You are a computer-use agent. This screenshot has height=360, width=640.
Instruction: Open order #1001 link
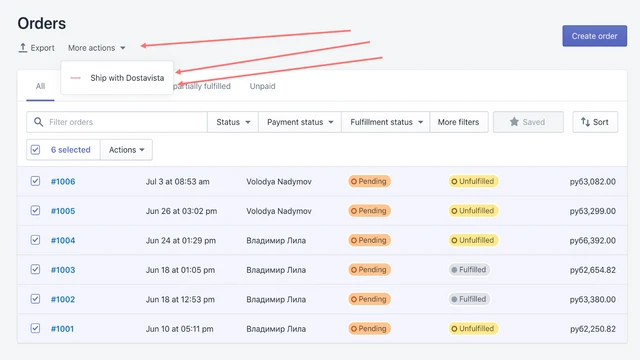coord(62,329)
